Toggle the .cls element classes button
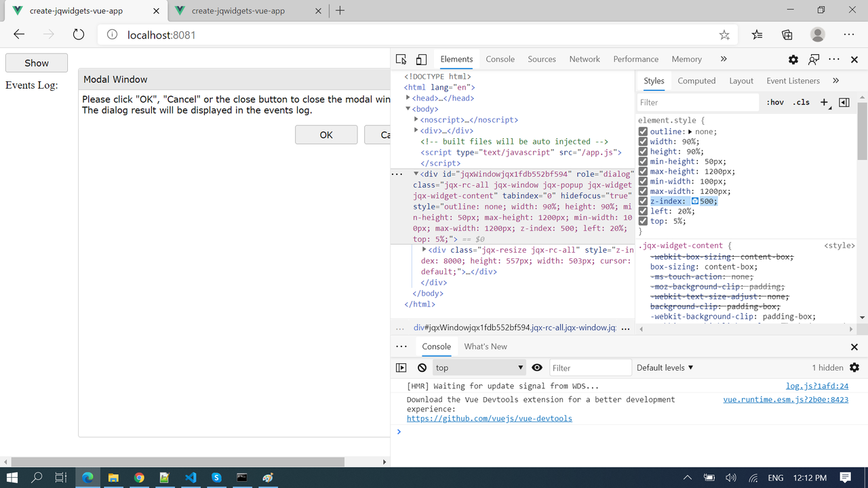 click(802, 102)
